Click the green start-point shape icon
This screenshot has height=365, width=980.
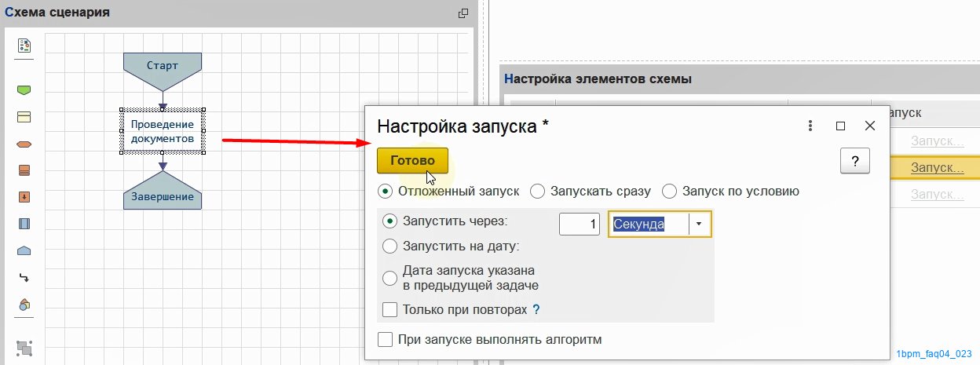coord(24,90)
